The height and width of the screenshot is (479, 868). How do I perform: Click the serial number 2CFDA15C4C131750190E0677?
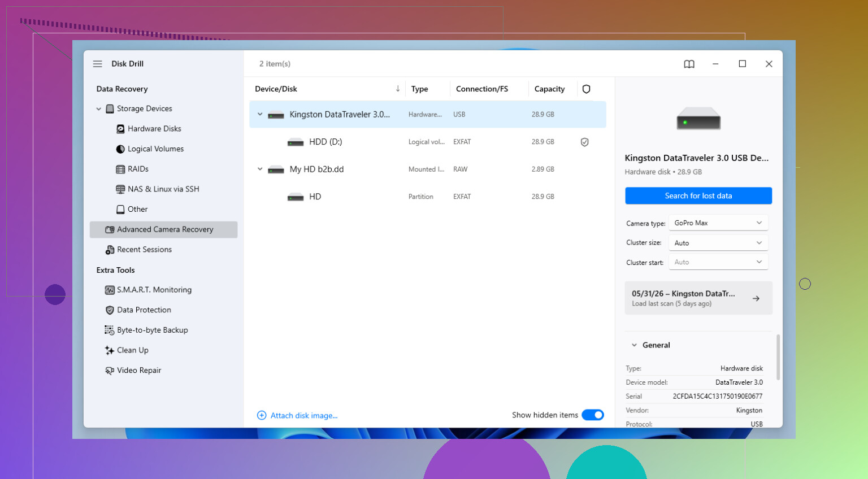coord(718,397)
